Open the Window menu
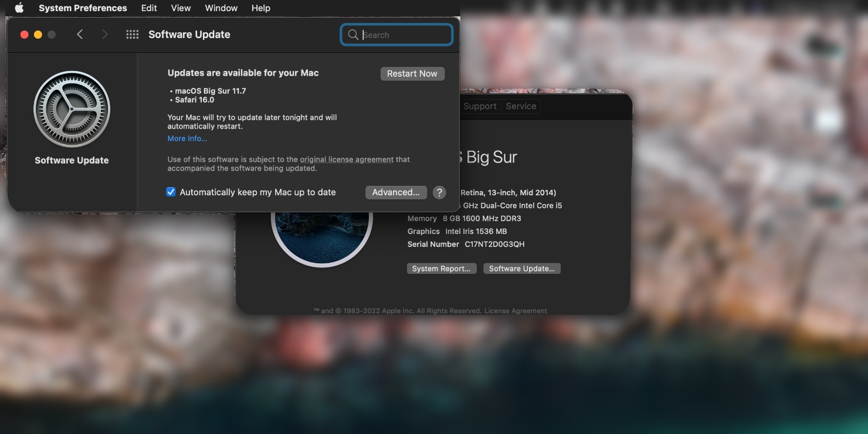 [221, 8]
